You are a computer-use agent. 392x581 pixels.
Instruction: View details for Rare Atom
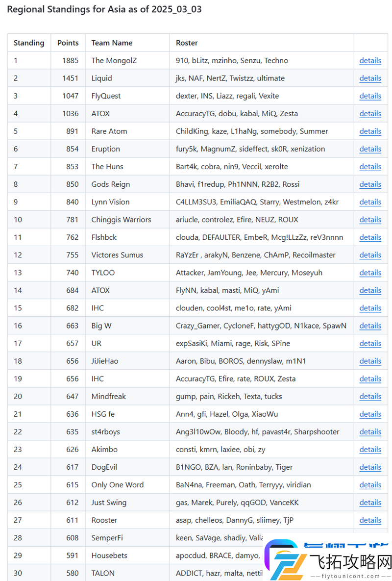pos(370,131)
